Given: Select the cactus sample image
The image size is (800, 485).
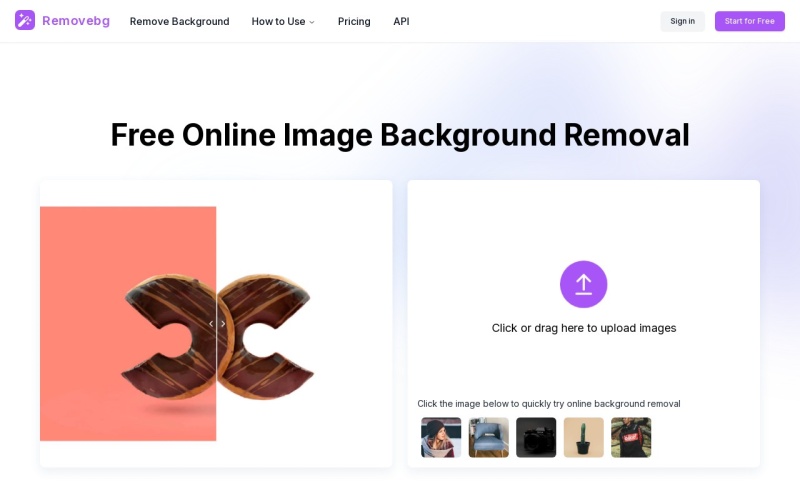Looking at the screenshot, I should pos(584,437).
